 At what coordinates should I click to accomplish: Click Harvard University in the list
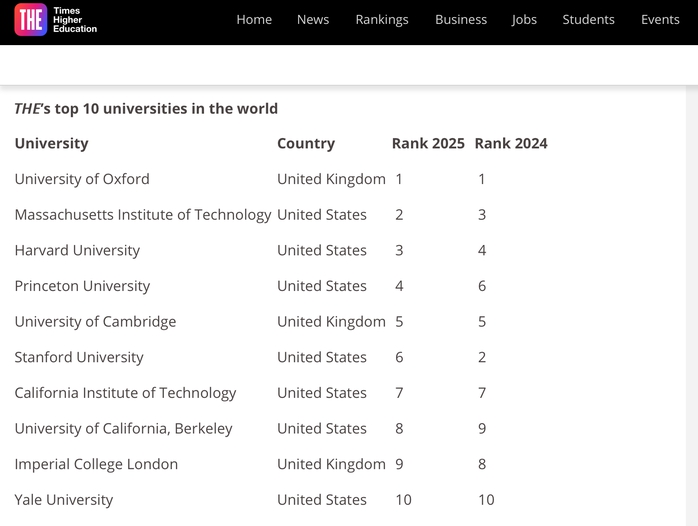pyautogui.click(x=77, y=250)
